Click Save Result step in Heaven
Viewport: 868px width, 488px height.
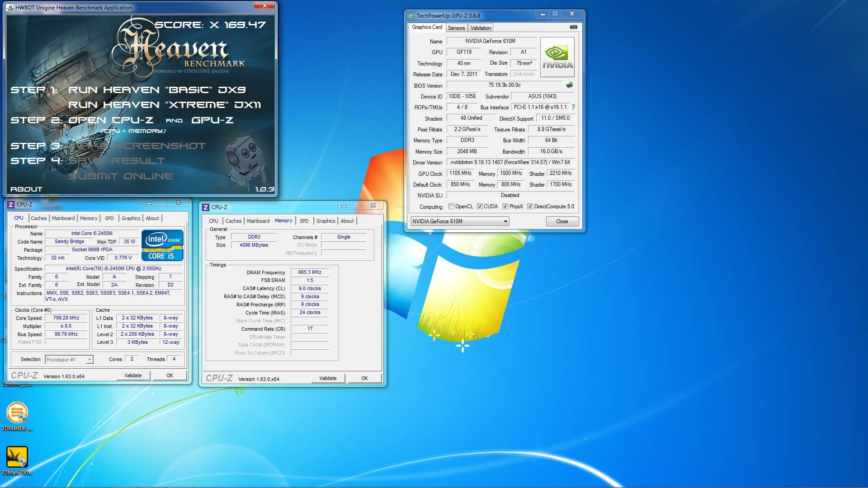tap(116, 161)
